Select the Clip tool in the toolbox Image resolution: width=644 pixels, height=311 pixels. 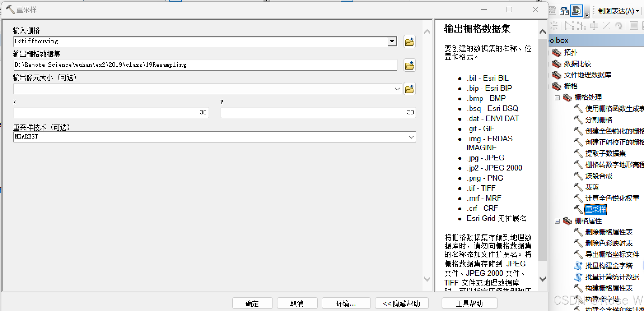coord(592,187)
